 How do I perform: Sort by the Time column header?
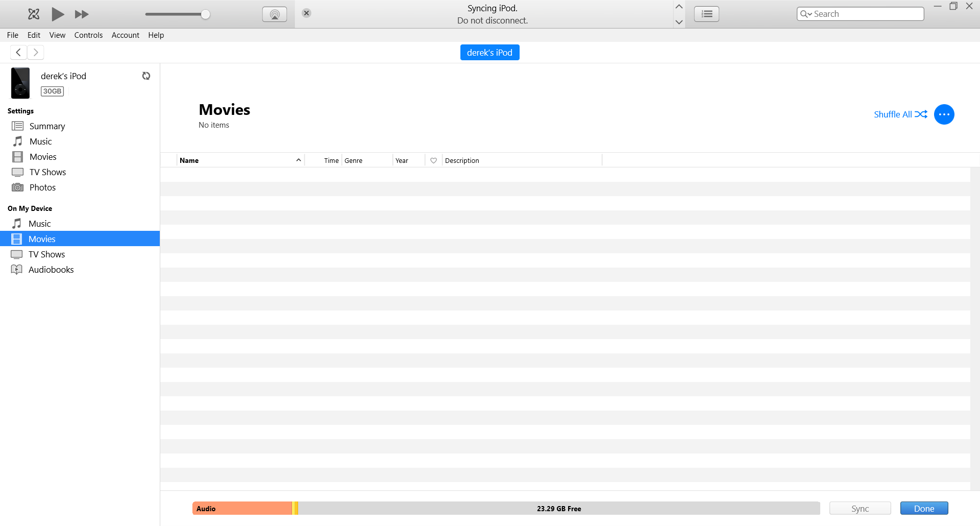point(324,160)
